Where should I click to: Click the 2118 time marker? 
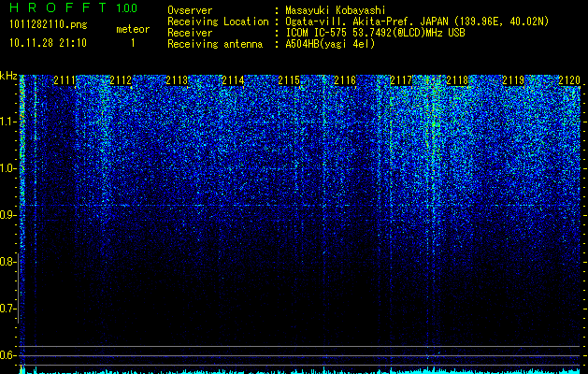point(457,80)
